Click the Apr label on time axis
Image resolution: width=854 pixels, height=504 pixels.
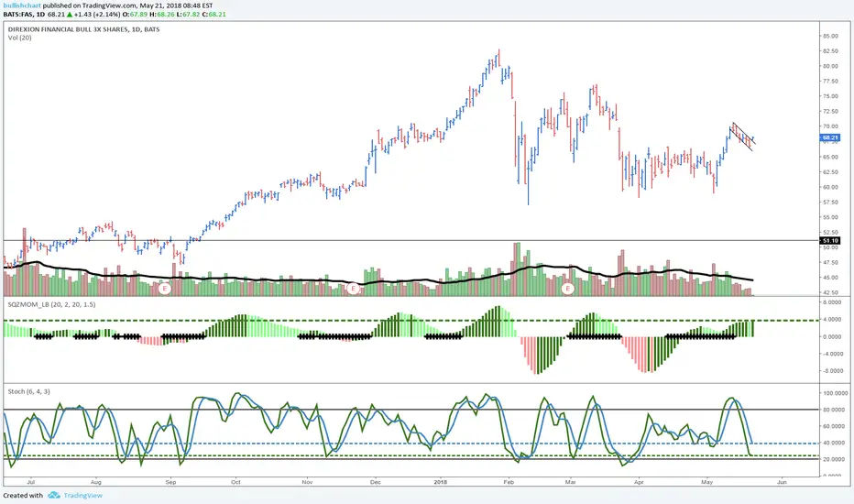pos(639,482)
